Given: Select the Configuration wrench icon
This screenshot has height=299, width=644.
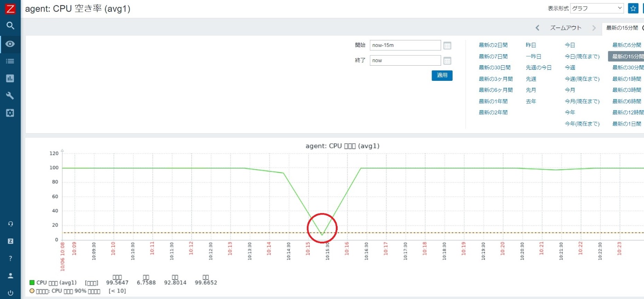Looking at the screenshot, I should click(10, 96).
